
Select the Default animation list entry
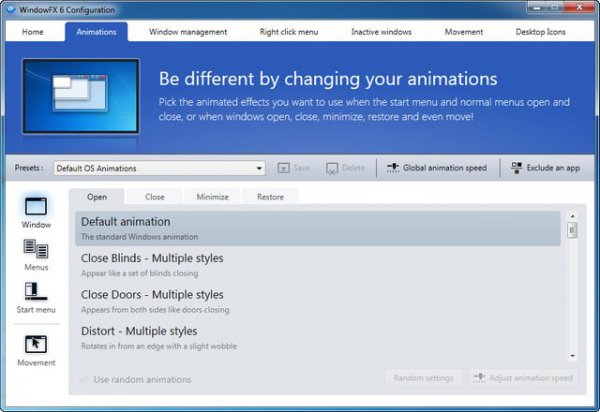click(x=318, y=228)
